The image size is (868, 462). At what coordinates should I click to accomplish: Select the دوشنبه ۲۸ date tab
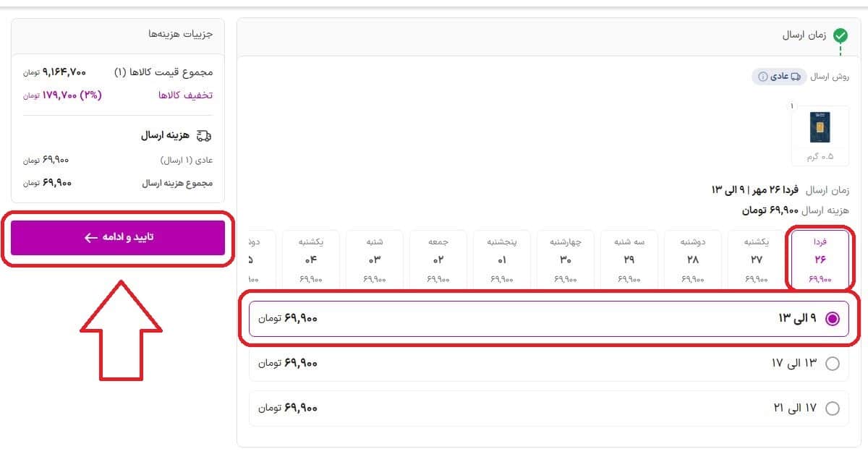[692, 257]
